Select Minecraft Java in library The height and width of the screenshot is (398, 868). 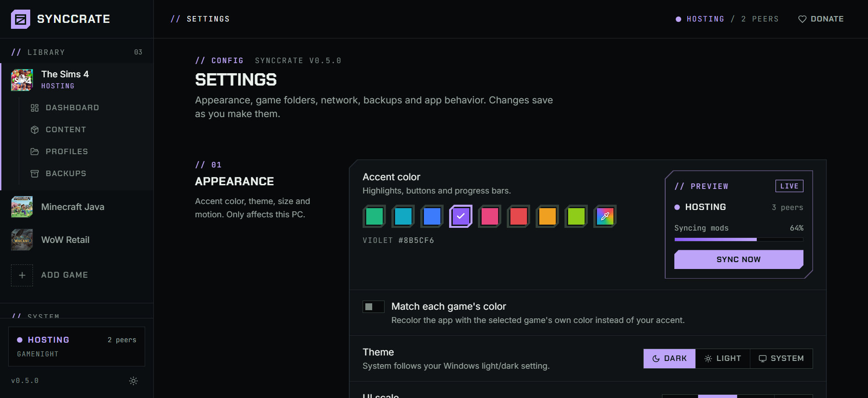point(77,207)
